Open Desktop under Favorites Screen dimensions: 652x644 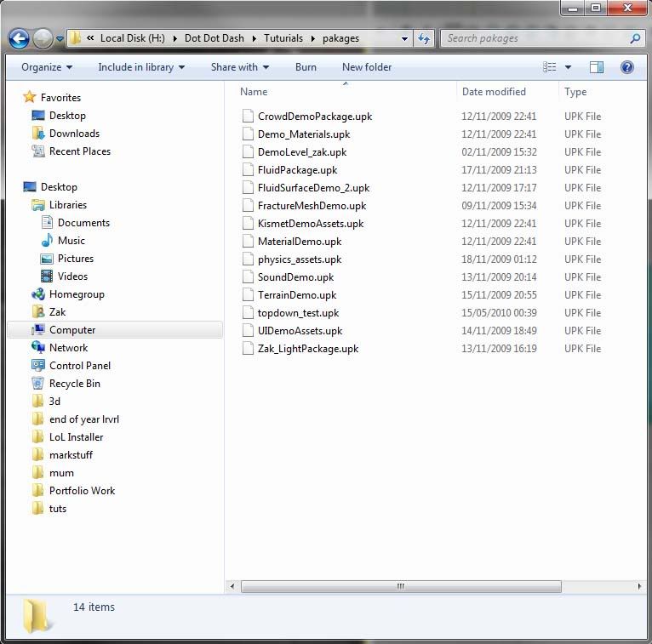tap(59, 116)
